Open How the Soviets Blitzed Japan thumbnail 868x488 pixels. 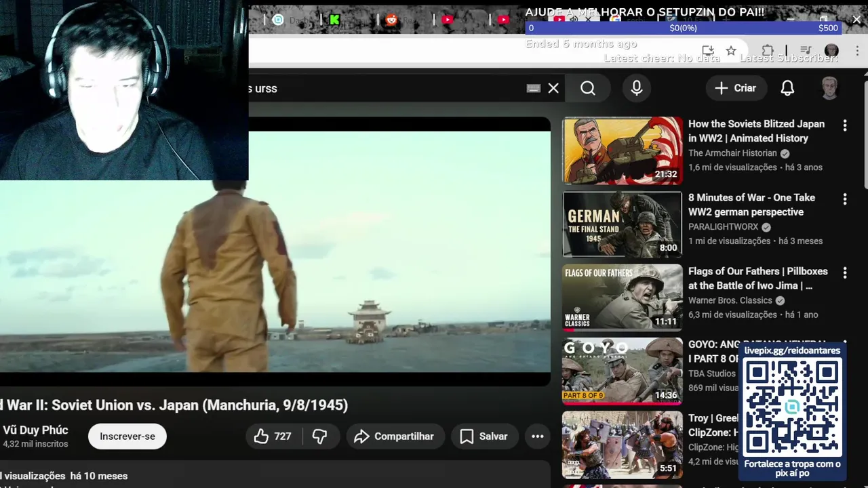[x=623, y=150]
